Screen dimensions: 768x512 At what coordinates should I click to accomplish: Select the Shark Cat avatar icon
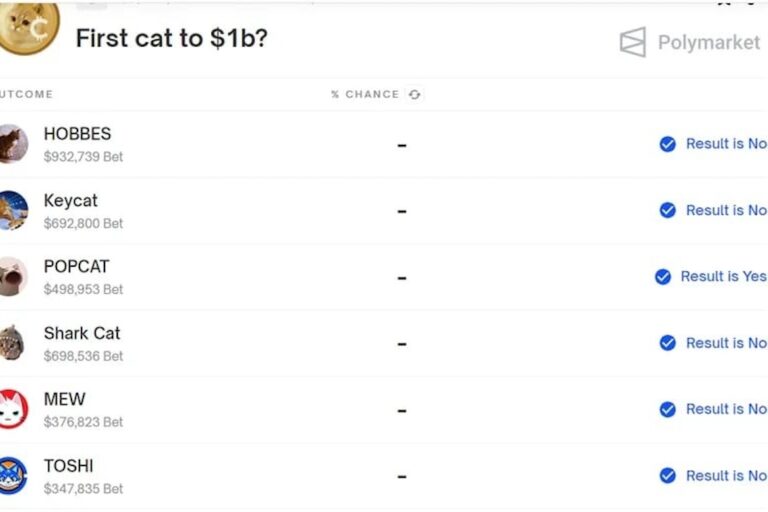(12, 343)
